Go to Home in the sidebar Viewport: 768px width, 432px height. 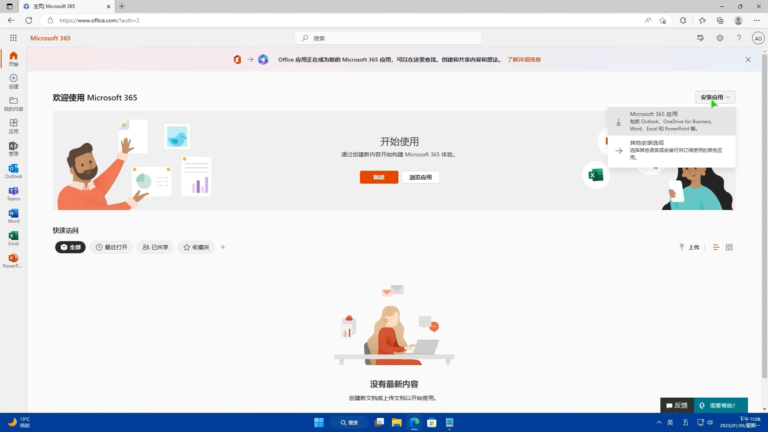(13, 59)
